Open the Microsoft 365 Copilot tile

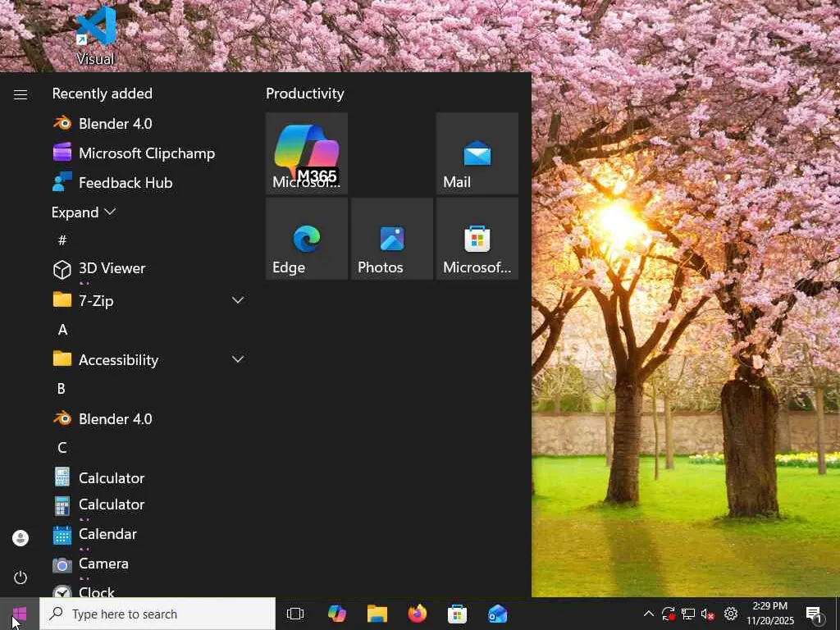coord(307,153)
